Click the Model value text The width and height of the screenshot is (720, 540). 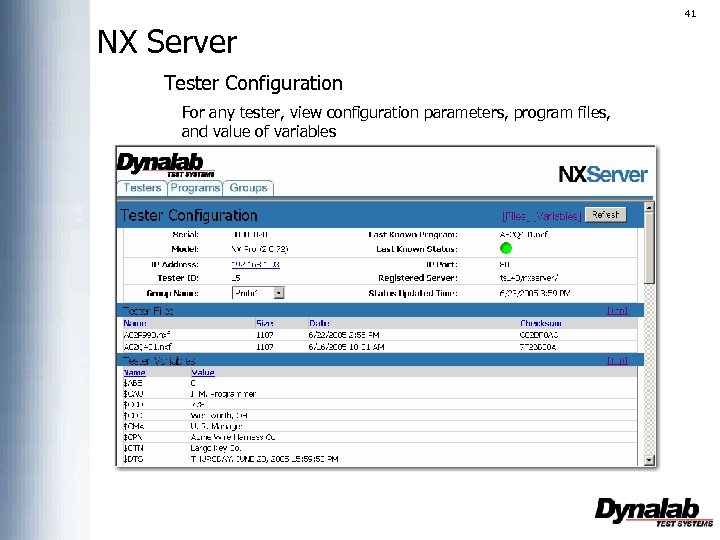[x=260, y=249]
